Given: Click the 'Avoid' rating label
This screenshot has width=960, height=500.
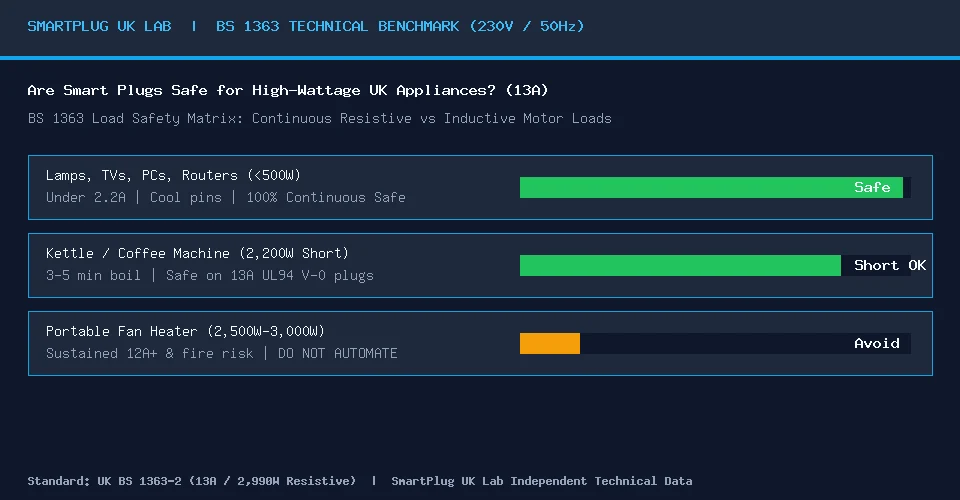Looking at the screenshot, I should pos(877,343).
